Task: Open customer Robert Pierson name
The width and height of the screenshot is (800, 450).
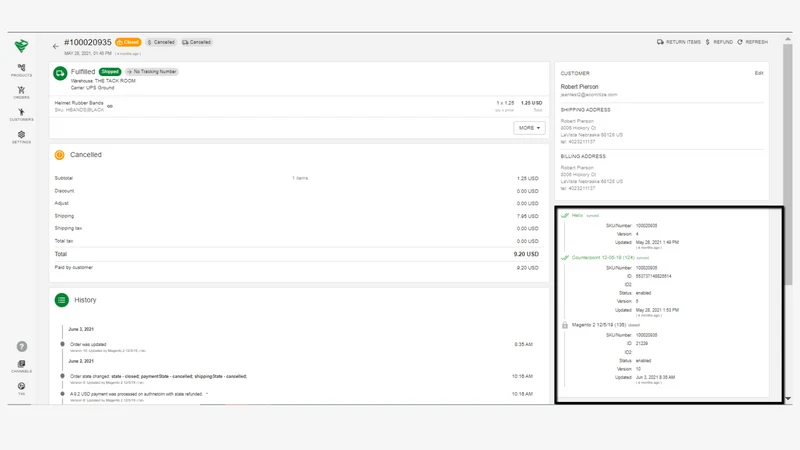Action: [579, 87]
